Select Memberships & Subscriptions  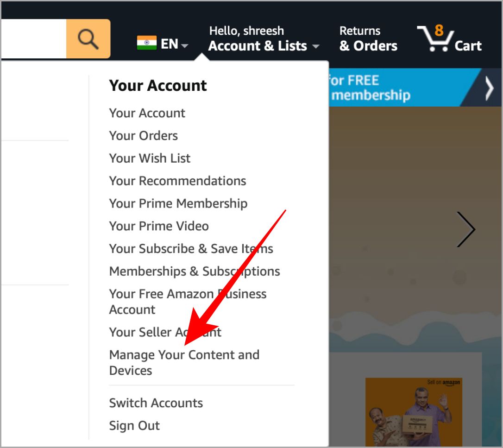pos(194,271)
